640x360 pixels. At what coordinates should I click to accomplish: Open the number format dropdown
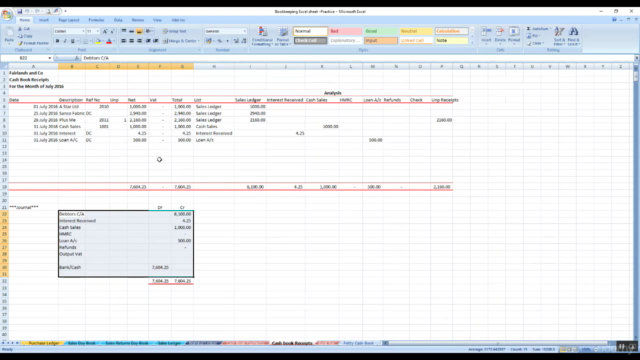(x=244, y=31)
